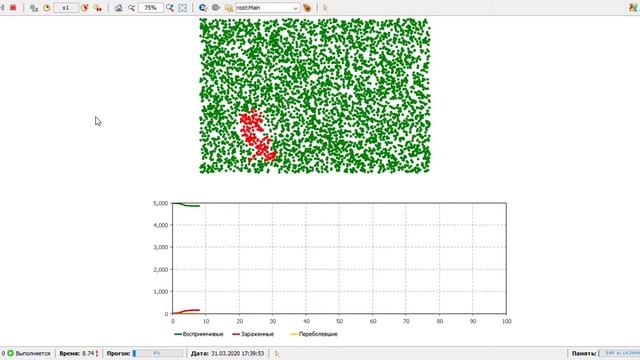Image resolution: width=640 pixels, height=360 pixels.
Task: Click the green running status icon
Action: [x=11, y=353]
